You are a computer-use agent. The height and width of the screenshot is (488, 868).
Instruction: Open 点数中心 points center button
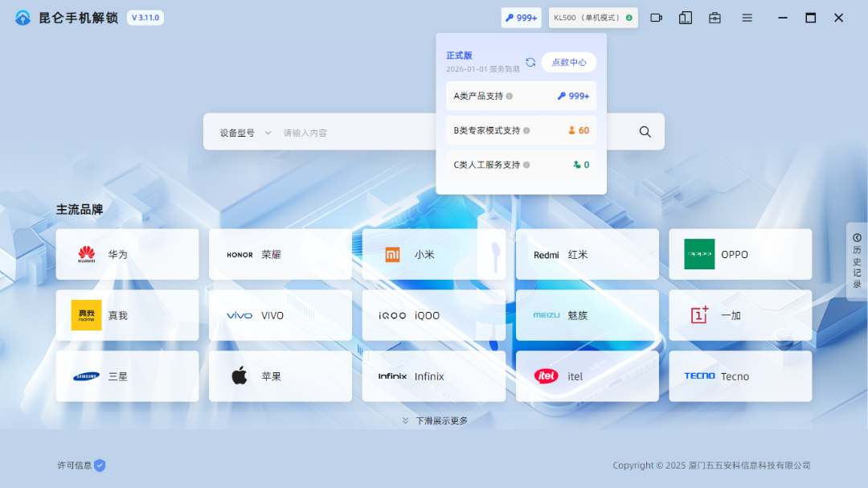(568, 62)
